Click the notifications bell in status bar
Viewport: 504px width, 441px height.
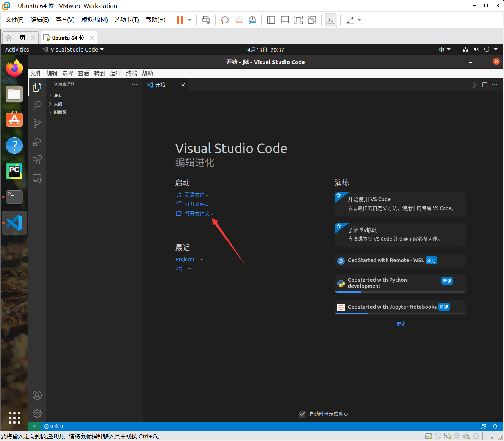(495, 427)
